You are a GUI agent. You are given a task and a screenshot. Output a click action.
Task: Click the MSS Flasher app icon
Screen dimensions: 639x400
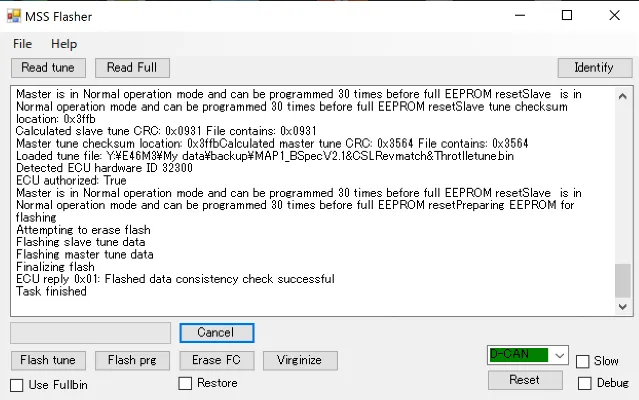(x=14, y=16)
